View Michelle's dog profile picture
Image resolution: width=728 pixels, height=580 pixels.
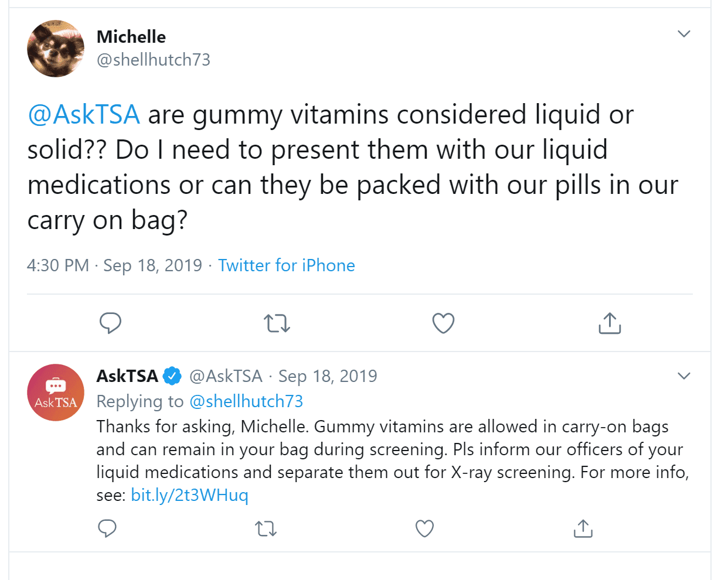coord(56,49)
